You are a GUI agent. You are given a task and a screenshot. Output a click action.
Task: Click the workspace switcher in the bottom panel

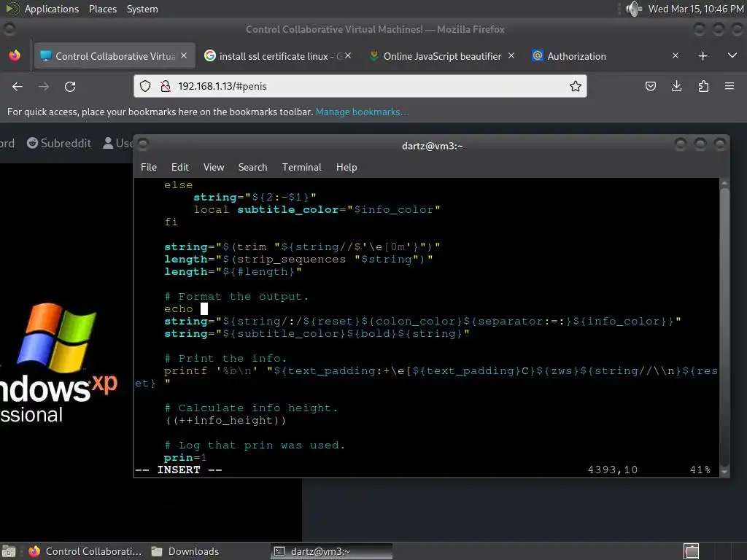click(692, 551)
